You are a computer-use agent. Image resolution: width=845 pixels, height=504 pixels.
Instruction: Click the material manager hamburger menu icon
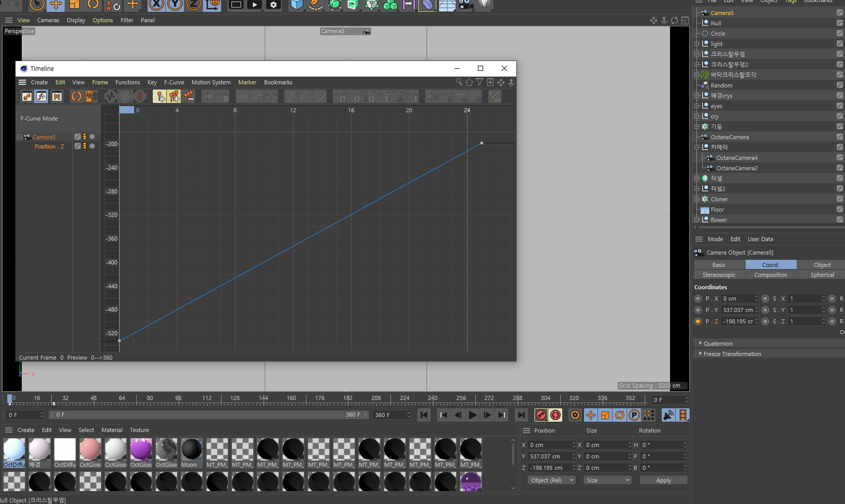[9, 430]
